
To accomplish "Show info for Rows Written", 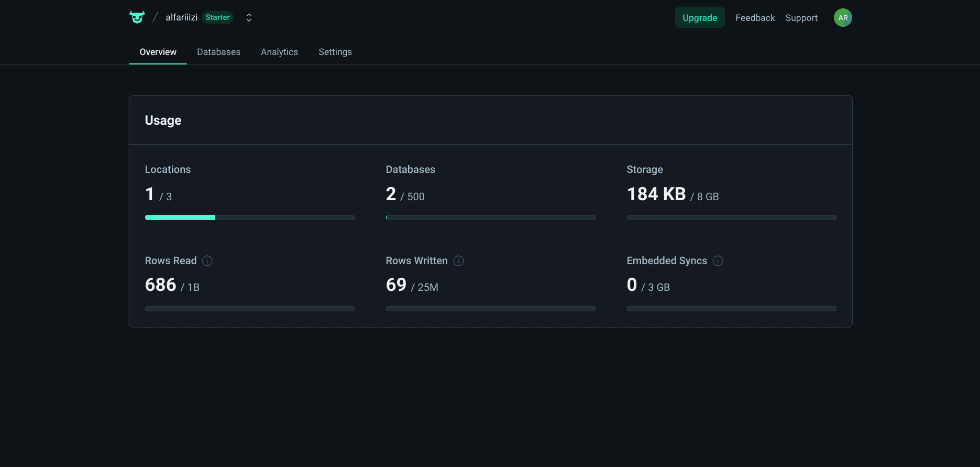I will point(459,261).
